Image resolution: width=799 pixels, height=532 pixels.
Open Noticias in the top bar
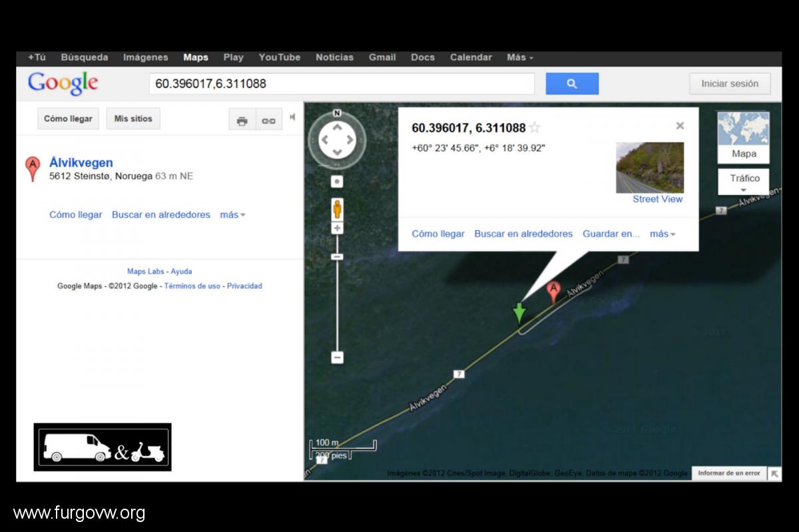(x=335, y=57)
